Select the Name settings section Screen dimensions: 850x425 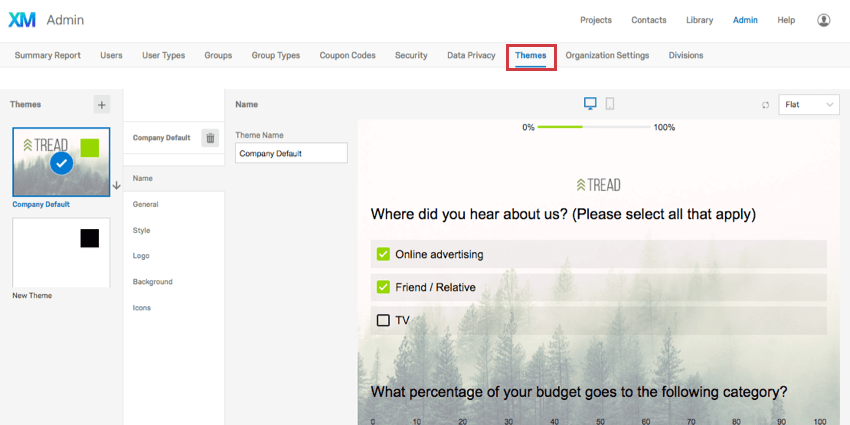coord(174,178)
